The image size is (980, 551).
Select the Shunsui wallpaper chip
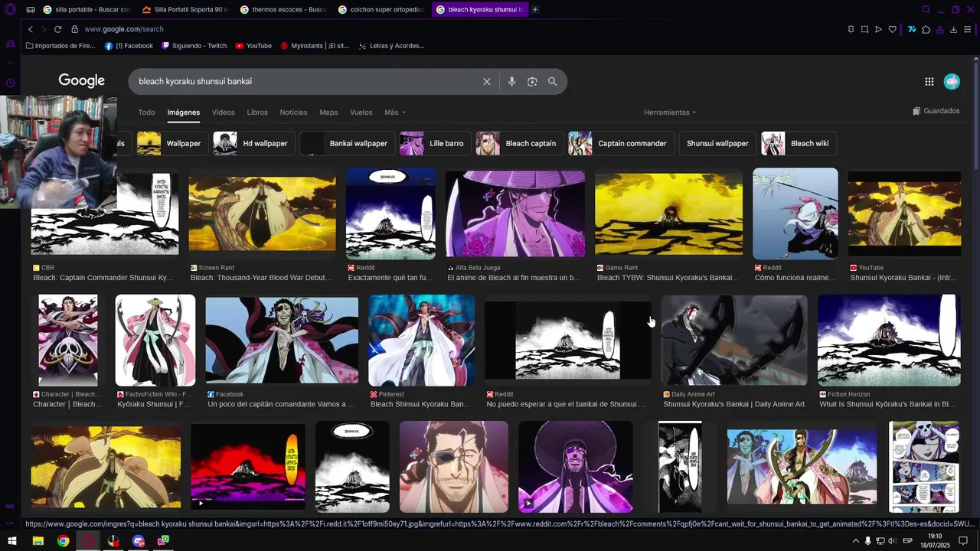[717, 143]
